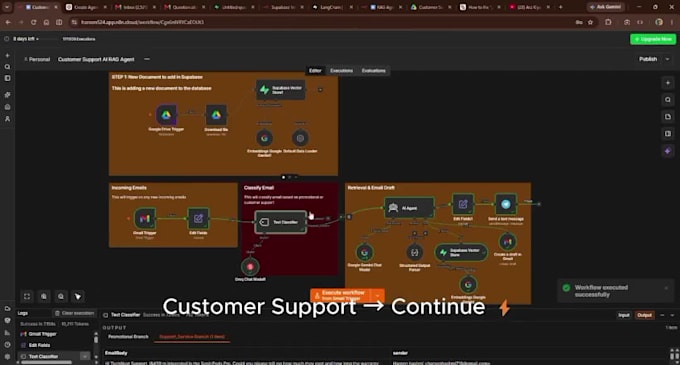Select the Google Drive Trigger node
Viewport: 680px width, 365px height.
coord(166,115)
